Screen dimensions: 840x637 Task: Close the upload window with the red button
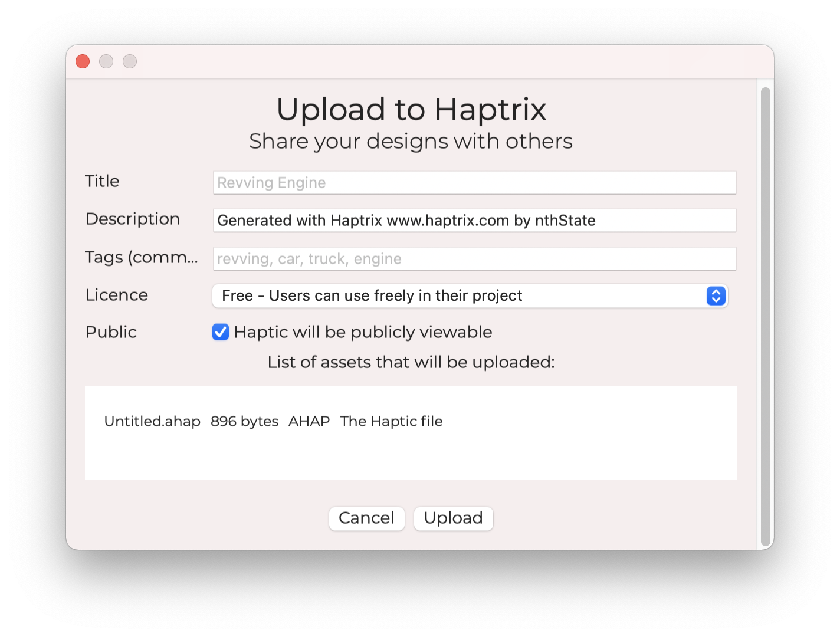[83, 61]
